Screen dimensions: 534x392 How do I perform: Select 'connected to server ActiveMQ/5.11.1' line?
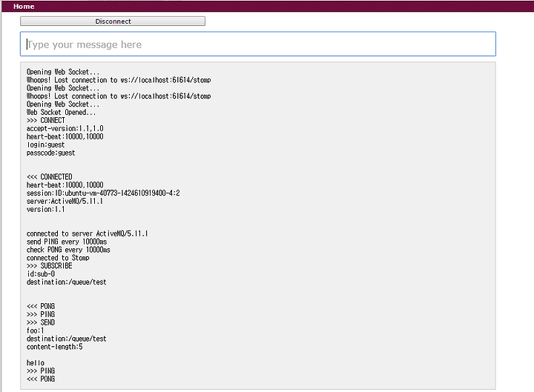tap(88, 233)
